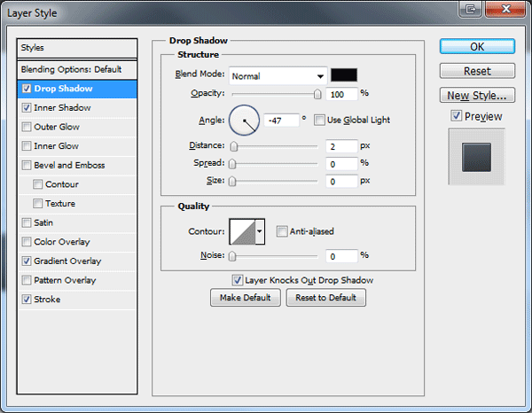Uncheck the Inner Shadow checkbox
This screenshot has width=532, height=413.
click(x=27, y=108)
